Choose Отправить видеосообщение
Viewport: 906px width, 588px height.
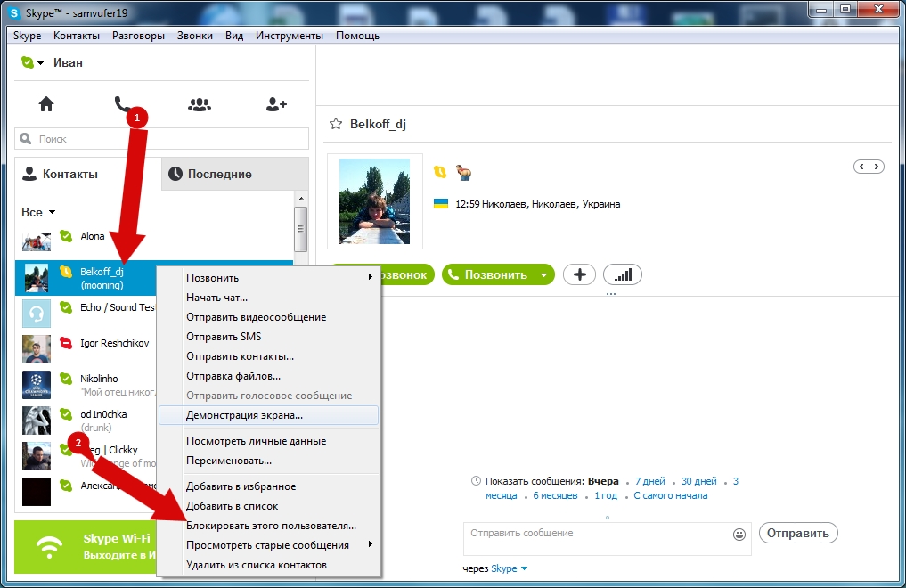tap(269, 317)
